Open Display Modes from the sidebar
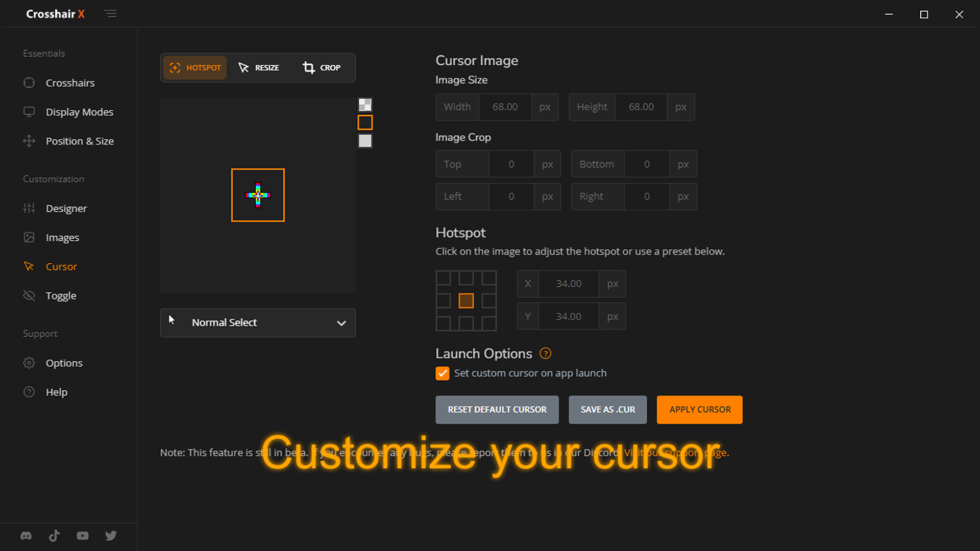 coord(79,112)
